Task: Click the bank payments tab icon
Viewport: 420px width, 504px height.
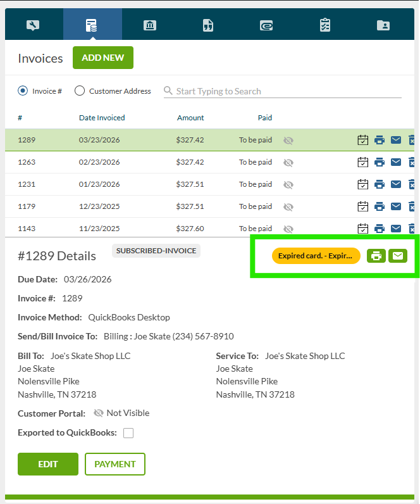Action: click(150, 25)
